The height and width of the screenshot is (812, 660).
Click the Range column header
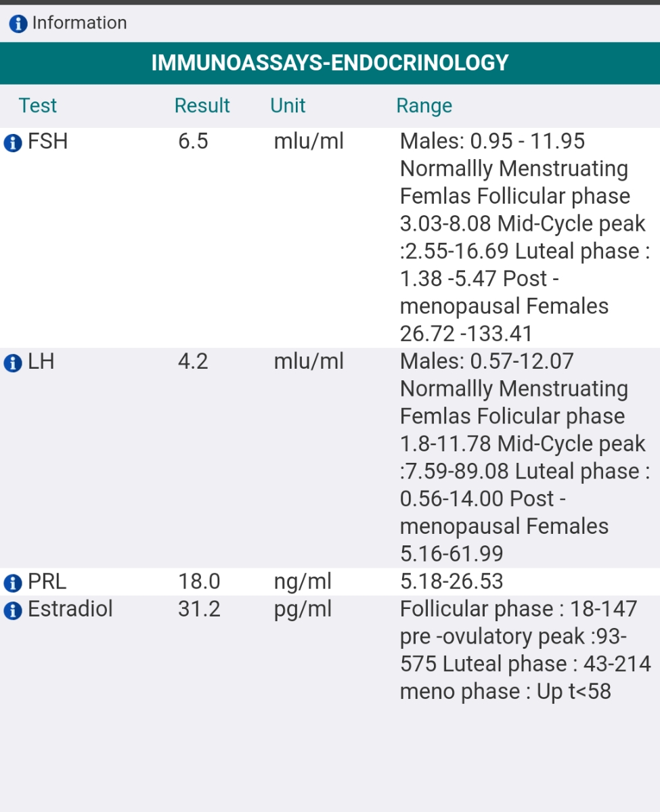coord(424,106)
